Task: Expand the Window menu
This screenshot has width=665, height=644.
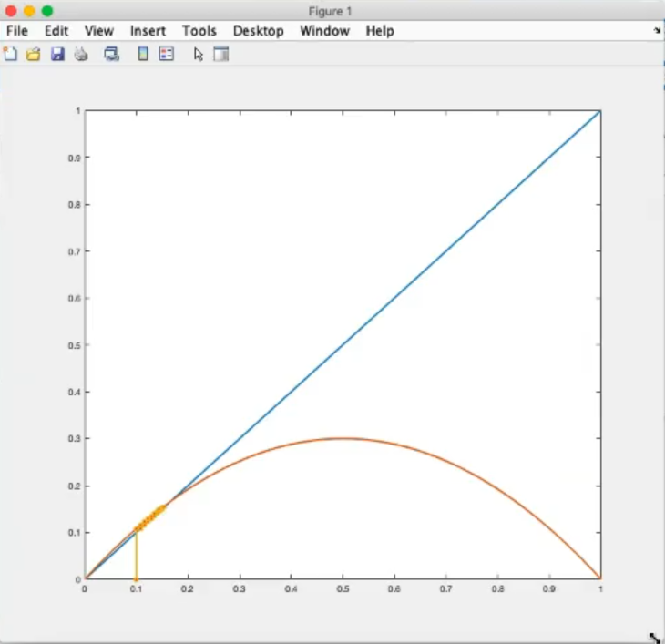Action: click(x=324, y=31)
